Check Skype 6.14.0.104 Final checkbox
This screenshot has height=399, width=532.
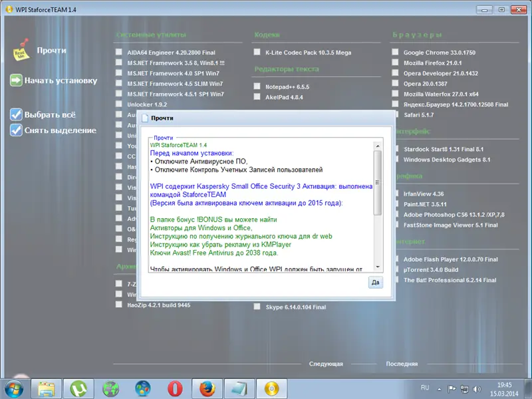coord(257,307)
